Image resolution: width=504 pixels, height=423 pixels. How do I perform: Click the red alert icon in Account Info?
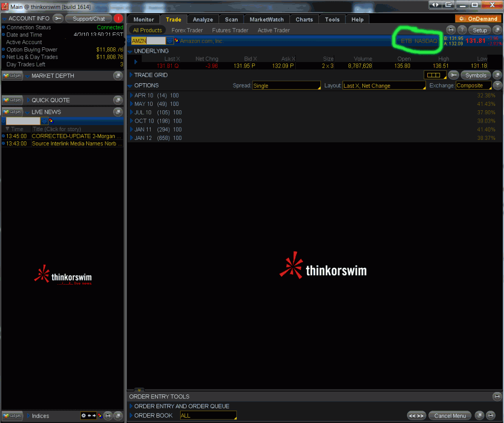tap(118, 19)
